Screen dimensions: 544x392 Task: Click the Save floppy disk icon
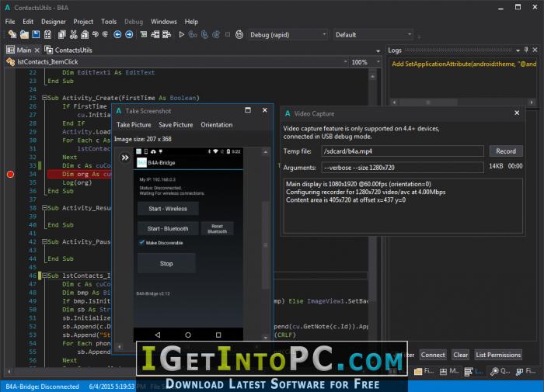point(36,35)
